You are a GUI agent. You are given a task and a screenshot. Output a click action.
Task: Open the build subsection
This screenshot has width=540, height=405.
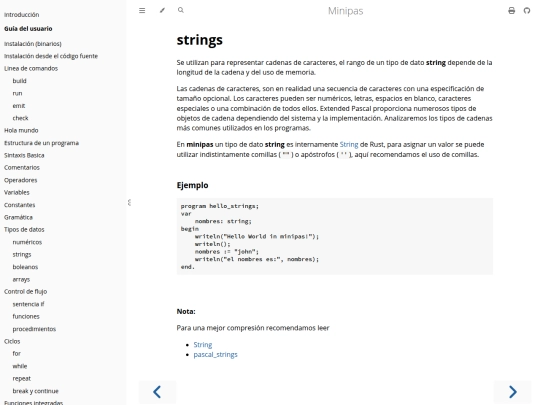tap(19, 81)
